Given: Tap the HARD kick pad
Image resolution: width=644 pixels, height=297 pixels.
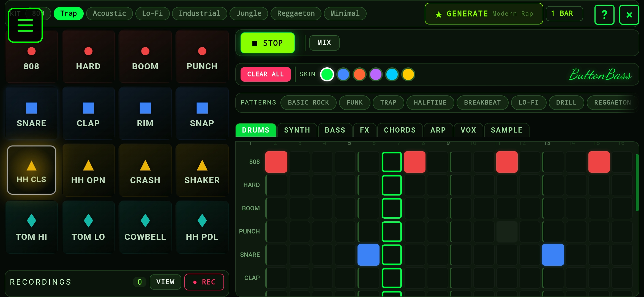Looking at the screenshot, I should pyautogui.click(x=88, y=57).
